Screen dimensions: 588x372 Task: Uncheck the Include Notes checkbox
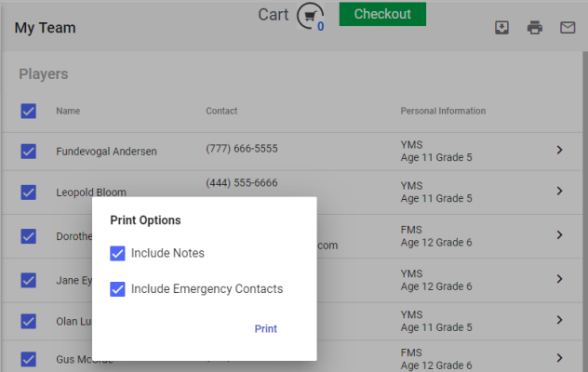118,253
